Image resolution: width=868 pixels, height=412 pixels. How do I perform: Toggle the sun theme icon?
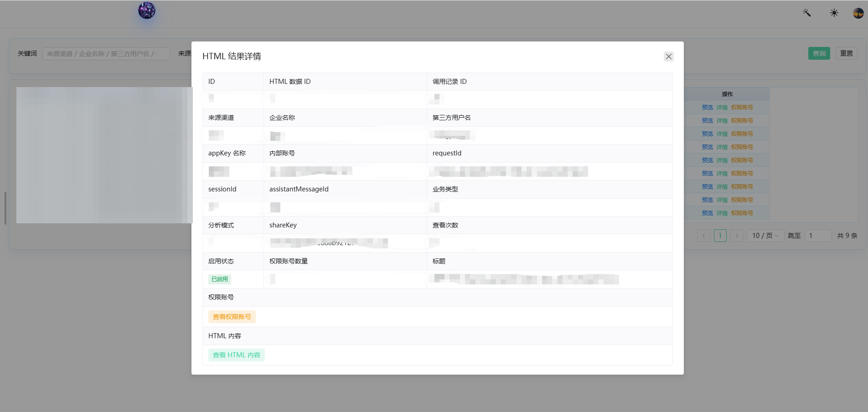pyautogui.click(x=834, y=13)
